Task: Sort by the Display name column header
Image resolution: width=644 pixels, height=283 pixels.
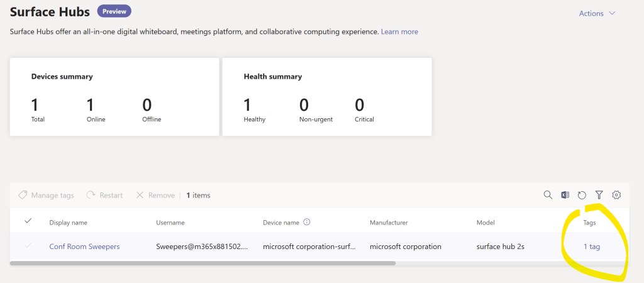Action: [68, 223]
